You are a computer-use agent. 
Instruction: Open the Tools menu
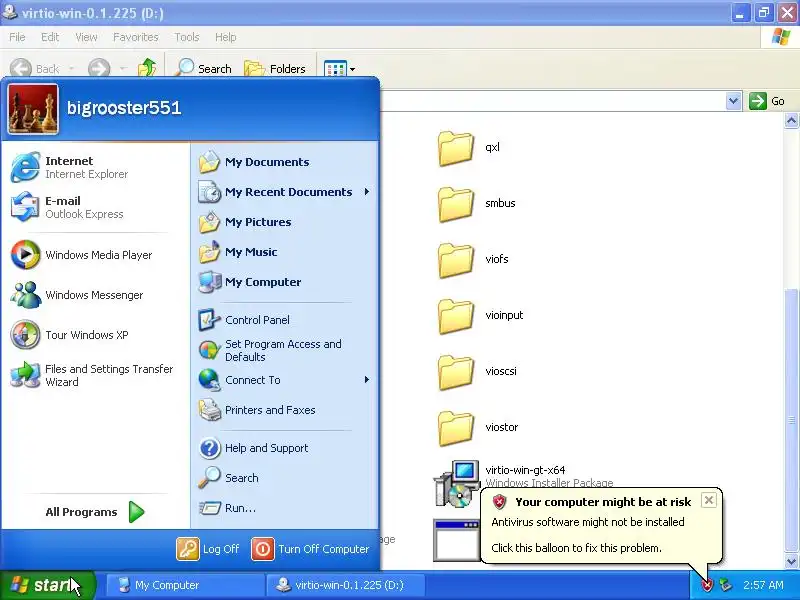point(187,37)
